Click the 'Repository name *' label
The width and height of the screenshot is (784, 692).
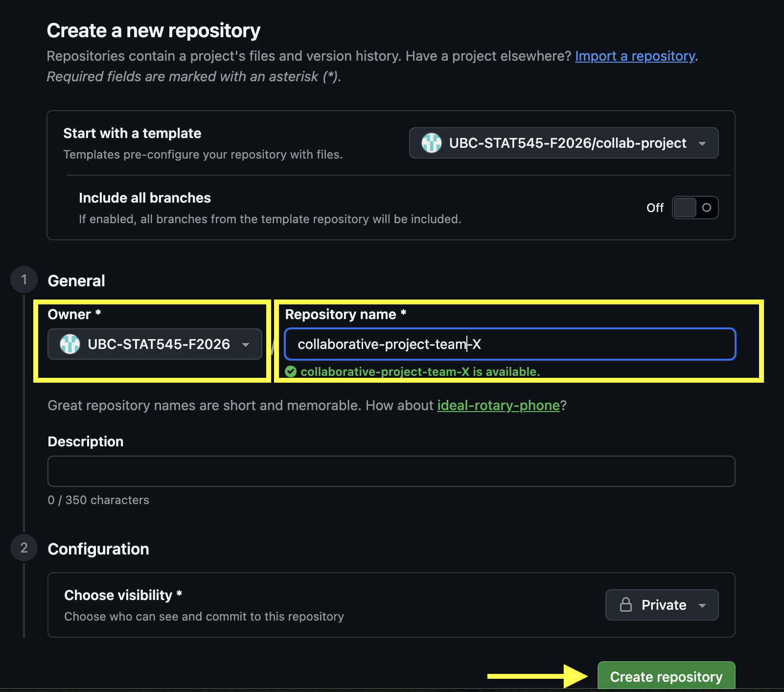pyautogui.click(x=346, y=314)
